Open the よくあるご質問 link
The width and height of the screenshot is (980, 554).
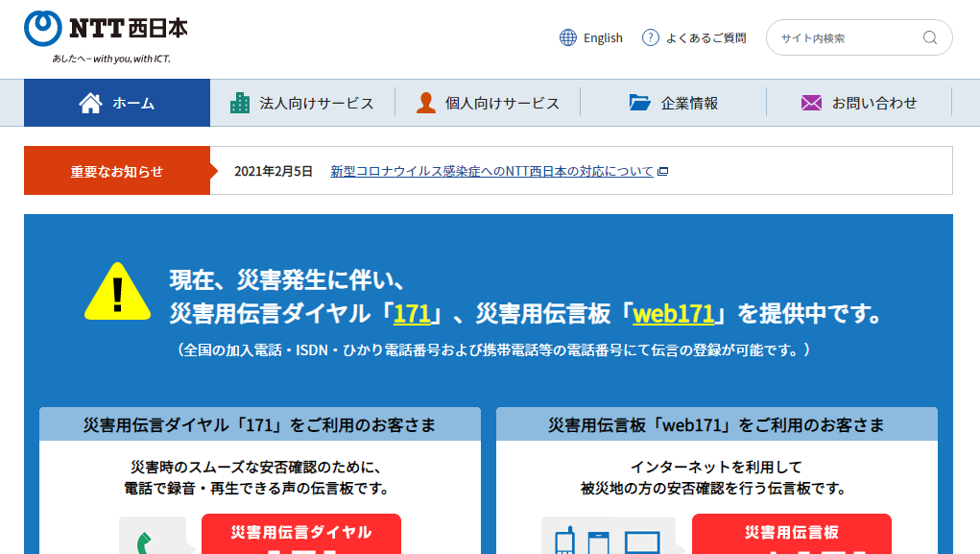click(x=705, y=38)
